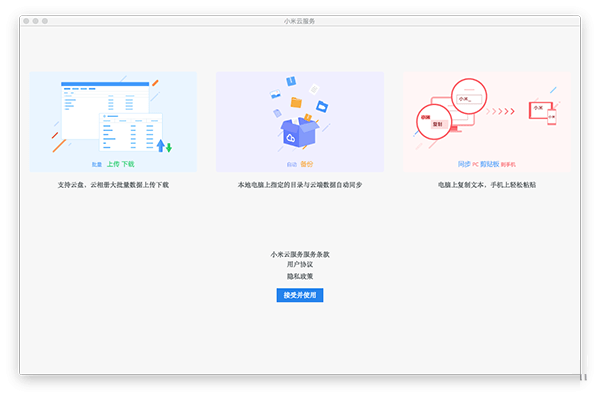Open the 小米云服务服务条款 link
Viewport: 600px width, 398px height.
300,254
